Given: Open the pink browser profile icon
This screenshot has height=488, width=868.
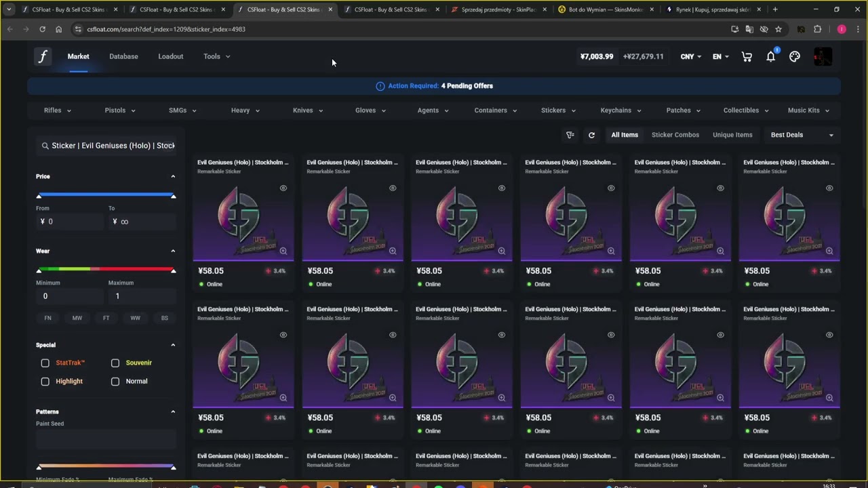Looking at the screenshot, I should (842, 29).
